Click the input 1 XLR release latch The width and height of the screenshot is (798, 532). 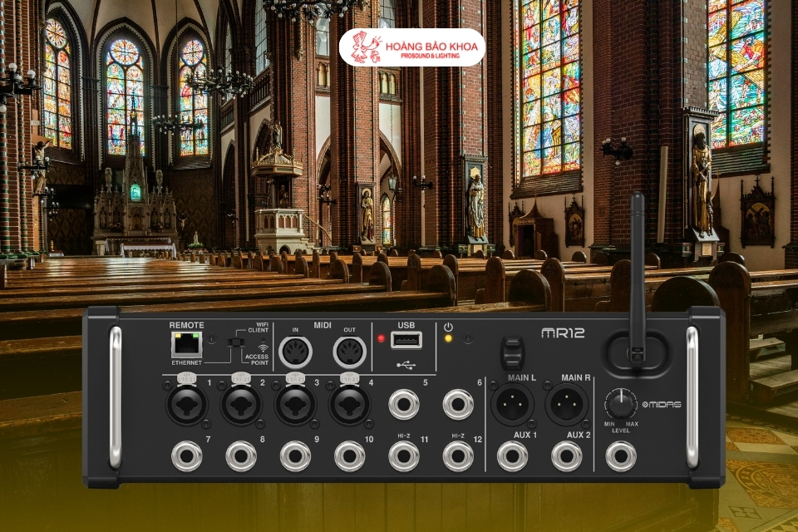[x=186, y=378]
